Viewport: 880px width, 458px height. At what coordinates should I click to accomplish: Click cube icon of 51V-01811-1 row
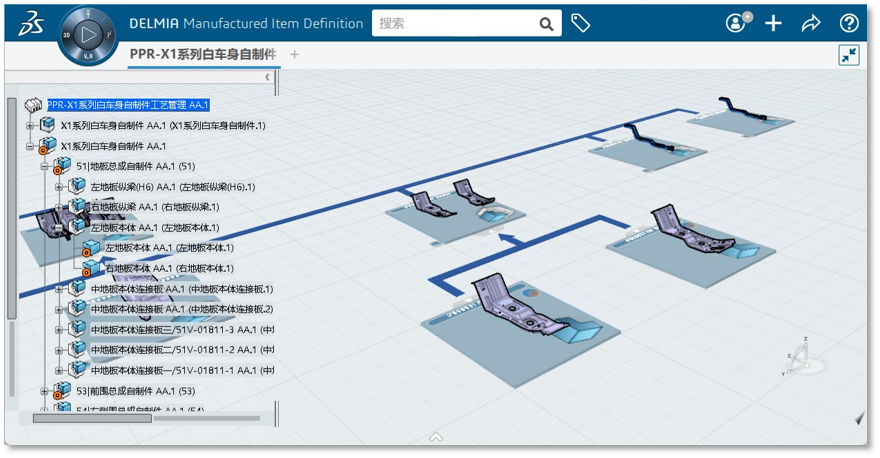tap(77, 369)
